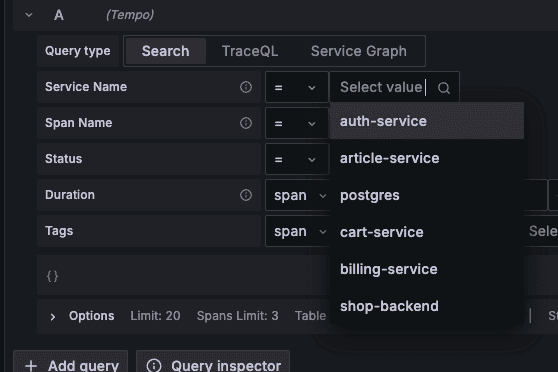558x372 pixels.
Task: Click the Add query button
Action: (70, 362)
